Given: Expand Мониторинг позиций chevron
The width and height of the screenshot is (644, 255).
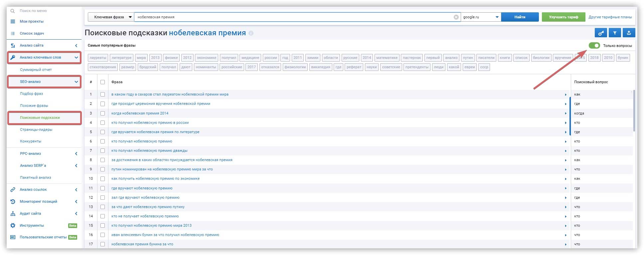Looking at the screenshot, I should coord(76,202).
